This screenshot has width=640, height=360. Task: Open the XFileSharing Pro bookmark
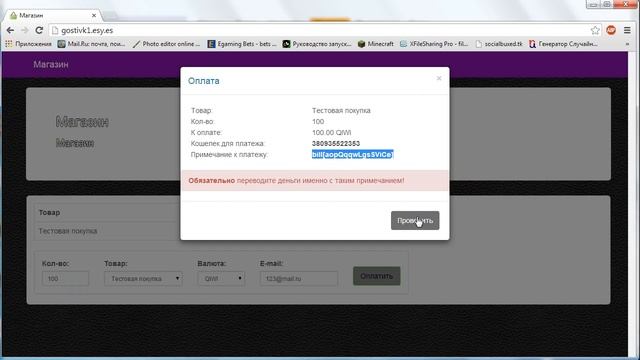tap(433, 44)
